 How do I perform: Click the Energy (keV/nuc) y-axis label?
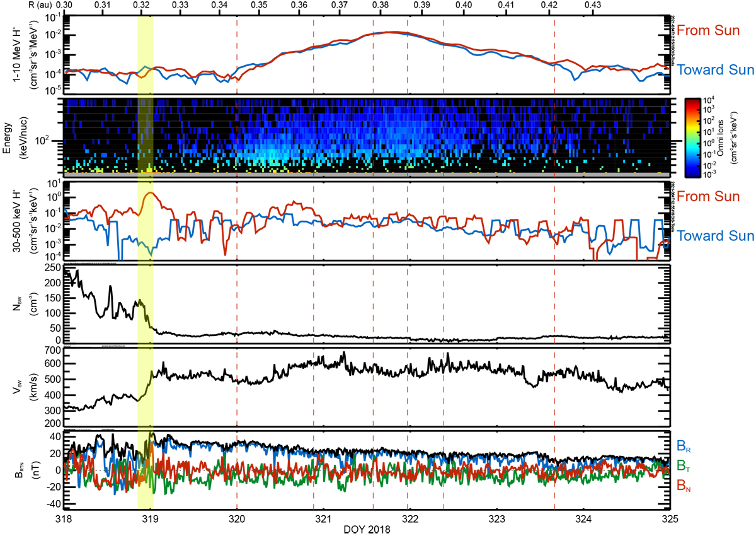point(20,135)
